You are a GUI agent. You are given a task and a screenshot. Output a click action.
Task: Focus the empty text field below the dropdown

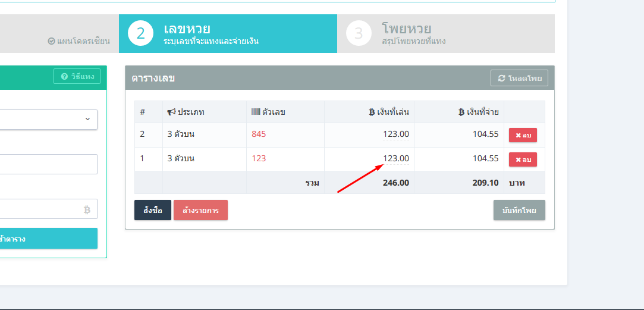pos(48,164)
